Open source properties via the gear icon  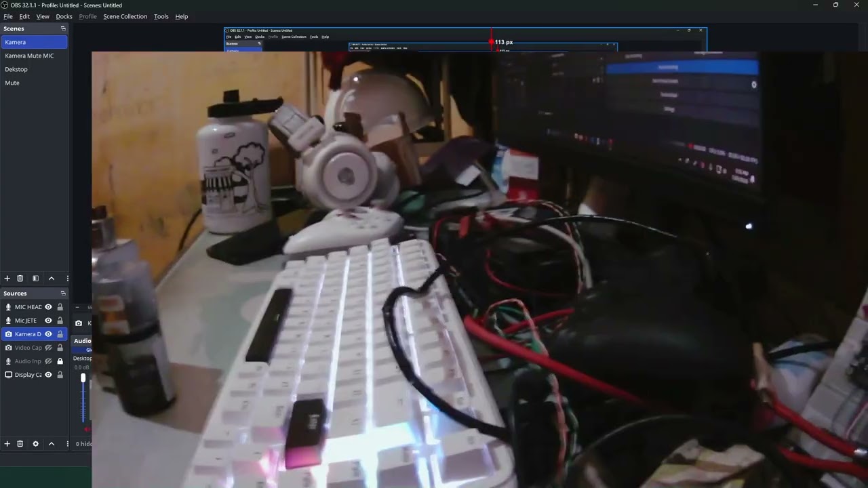pos(36,444)
